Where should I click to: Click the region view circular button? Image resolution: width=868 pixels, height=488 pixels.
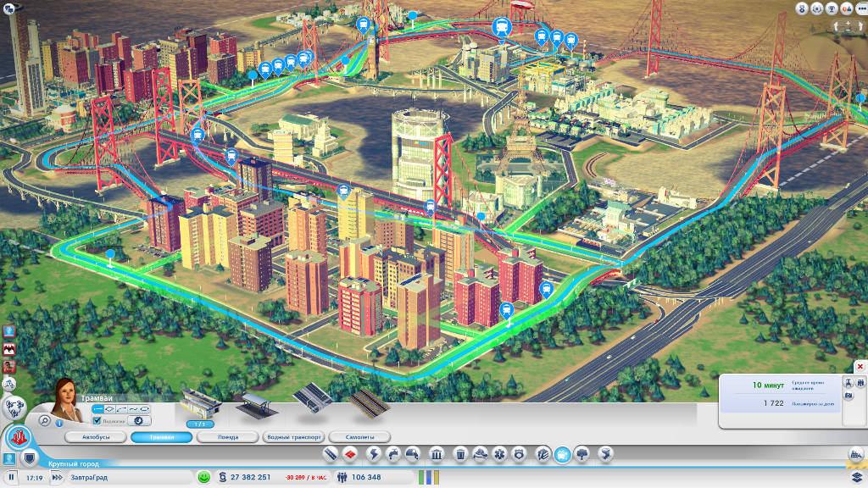click(14, 408)
